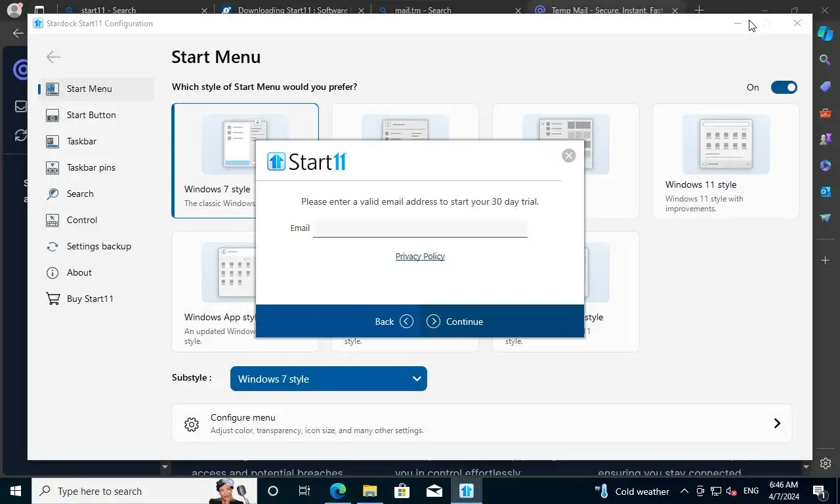This screenshot has height=504, width=840.
Task: Open the notification center icon
Action: [819, 491]
